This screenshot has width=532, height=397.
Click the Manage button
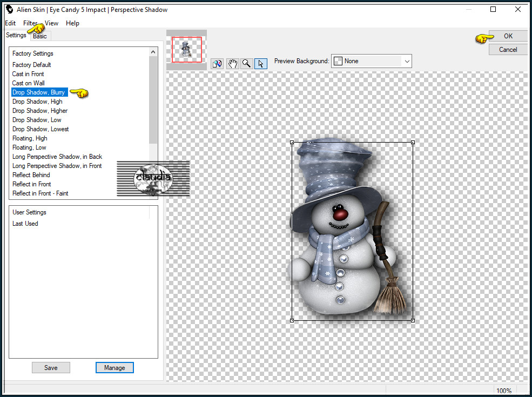coord(115,367)
